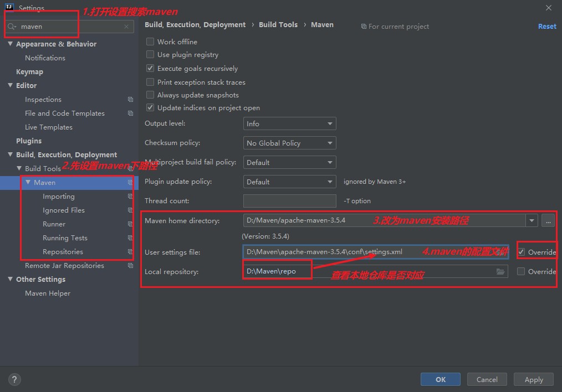The height and width of the screenshot is (392, 562).
Task: Click the Maven home directory path field
Action: click(384, 220)
